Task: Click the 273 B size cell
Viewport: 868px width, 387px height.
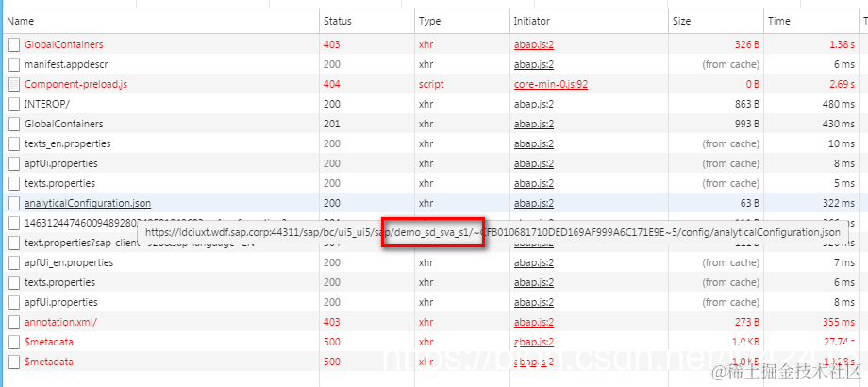Action: point(745,322)
